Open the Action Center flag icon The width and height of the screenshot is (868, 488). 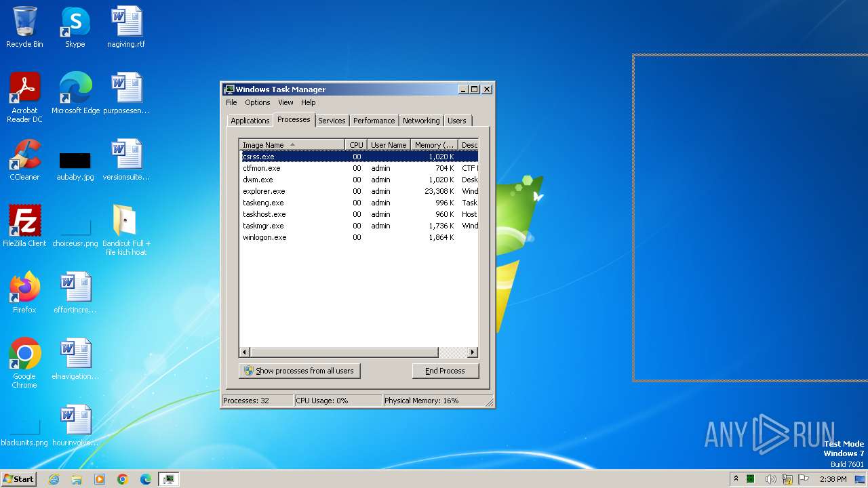(804, 479)
